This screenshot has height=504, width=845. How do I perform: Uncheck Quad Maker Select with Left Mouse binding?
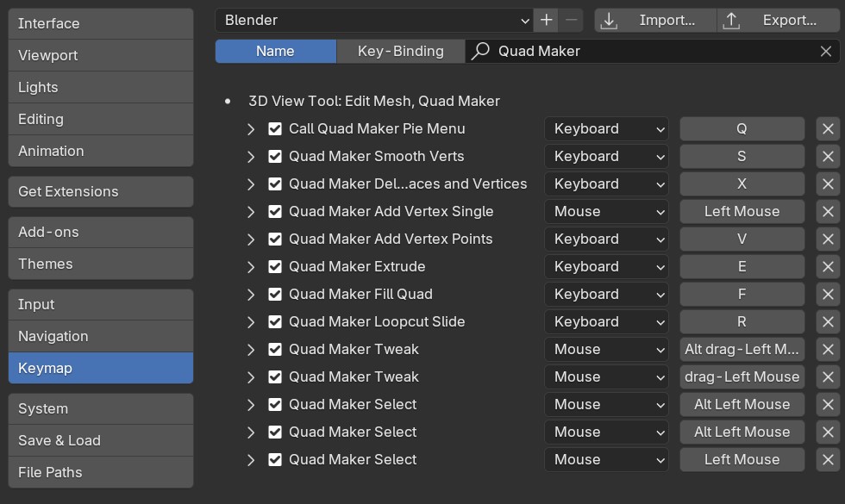[x=275, y=459]
